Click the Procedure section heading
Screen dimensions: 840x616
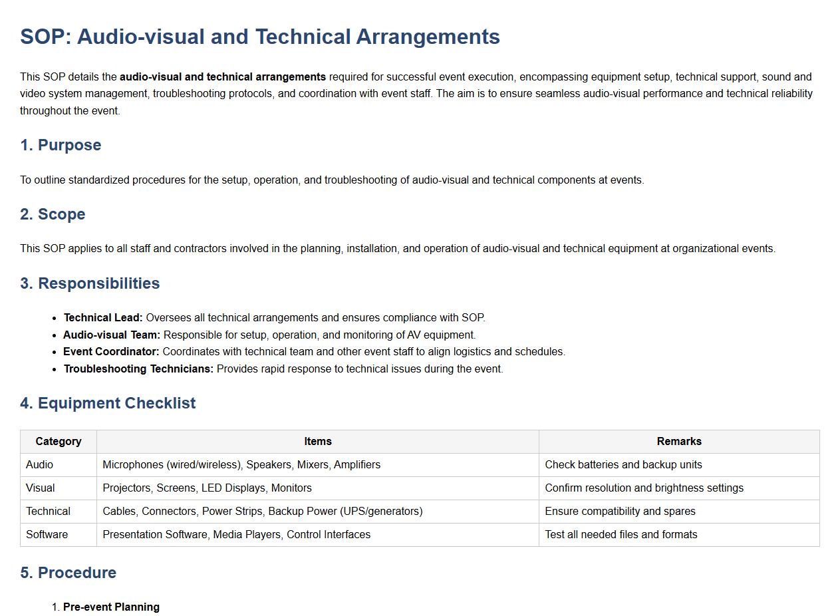click(x=68, y=573)
